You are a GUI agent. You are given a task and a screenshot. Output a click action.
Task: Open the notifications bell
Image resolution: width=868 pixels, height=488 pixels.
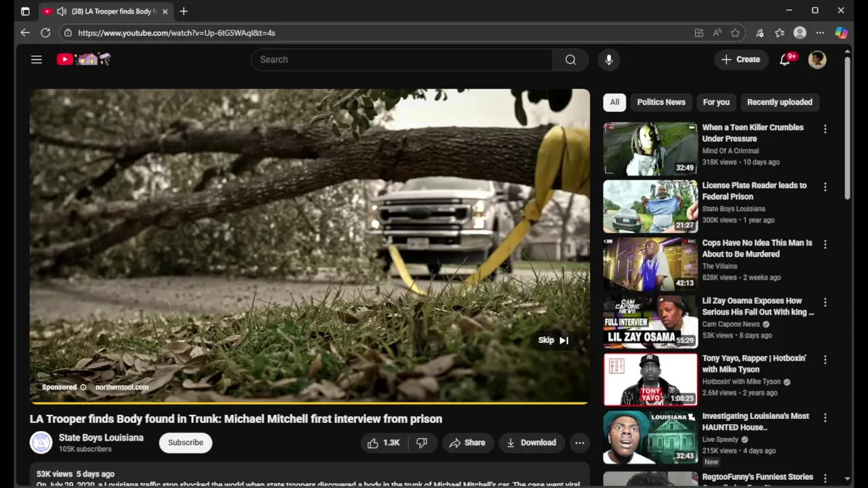coord(785,60)
